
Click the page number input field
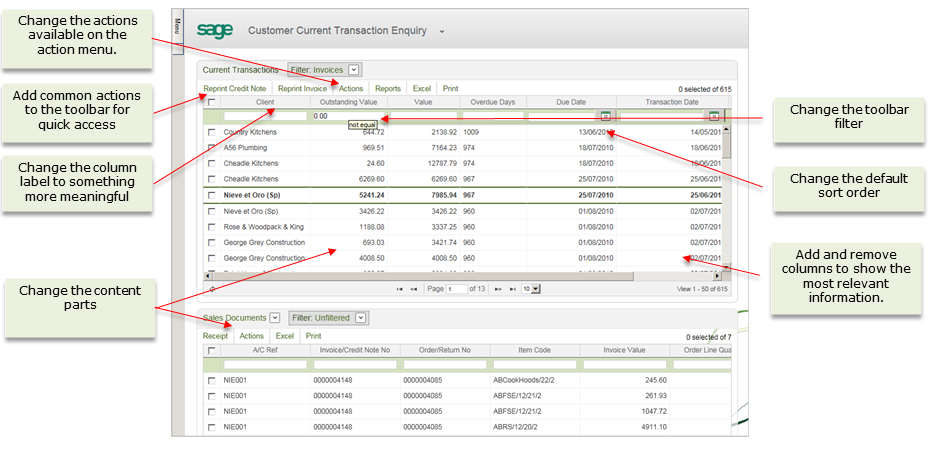click(x=456, y=289)
